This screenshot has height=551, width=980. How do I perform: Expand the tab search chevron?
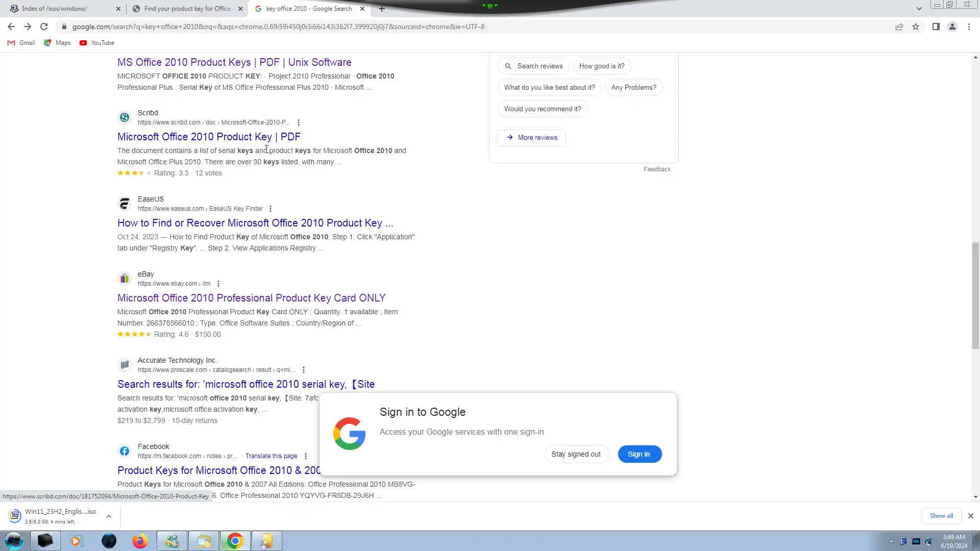coord(919,9)
